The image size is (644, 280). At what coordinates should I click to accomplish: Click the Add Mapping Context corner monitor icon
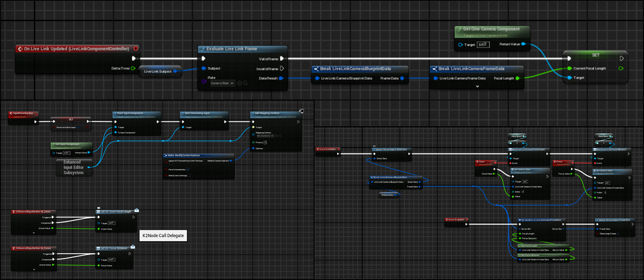point(302,111)
